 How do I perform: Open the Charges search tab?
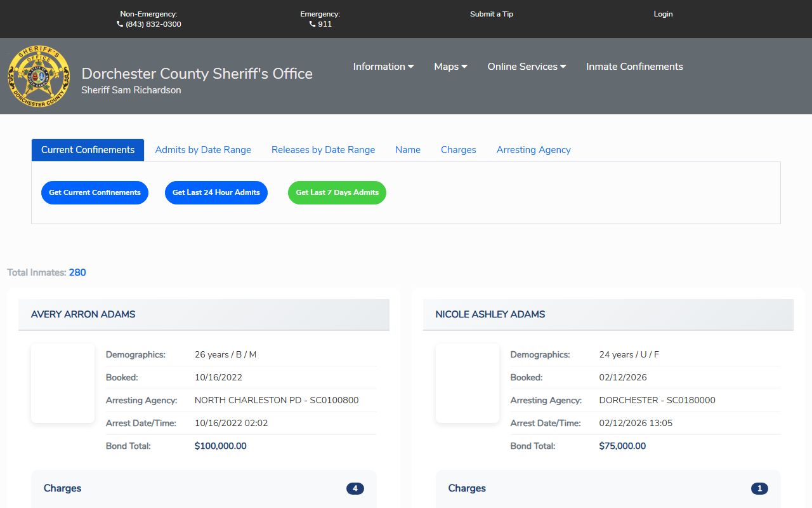coord(458,150)
